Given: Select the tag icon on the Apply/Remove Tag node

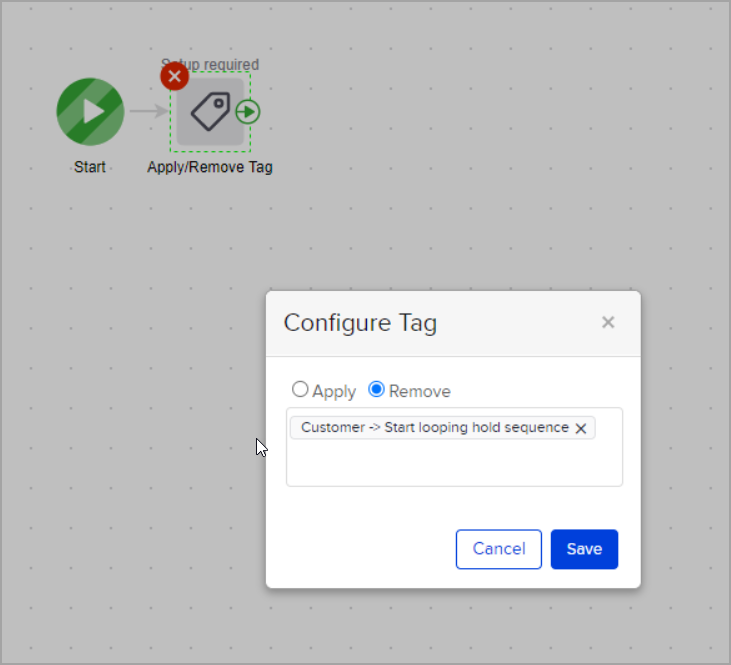Looking at the screenshot, I should point(209,111).
